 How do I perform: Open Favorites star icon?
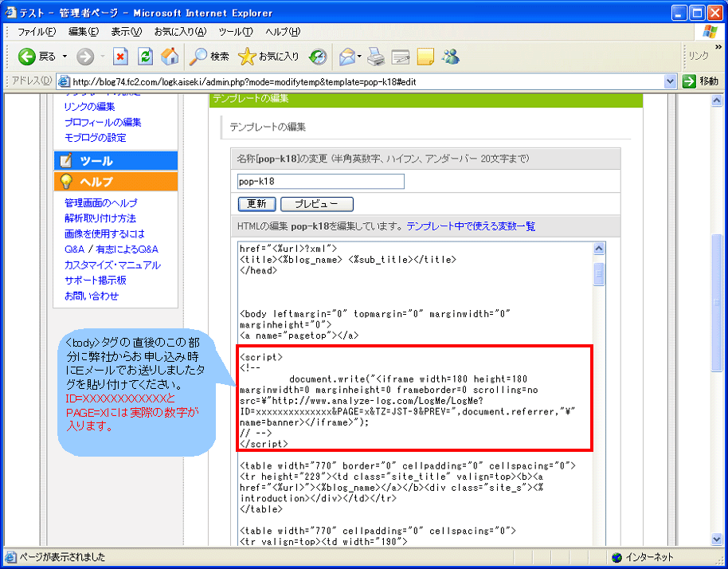(x=247, y=57)
